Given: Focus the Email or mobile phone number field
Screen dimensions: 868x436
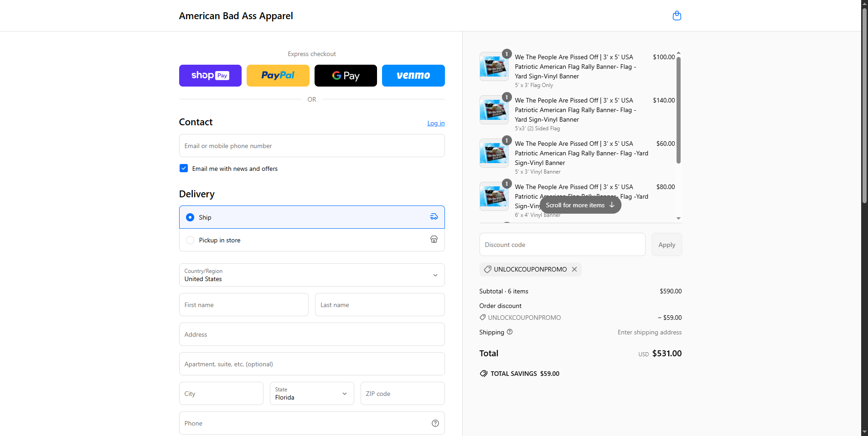Looking at the screenshot, I should click(312, 146).
